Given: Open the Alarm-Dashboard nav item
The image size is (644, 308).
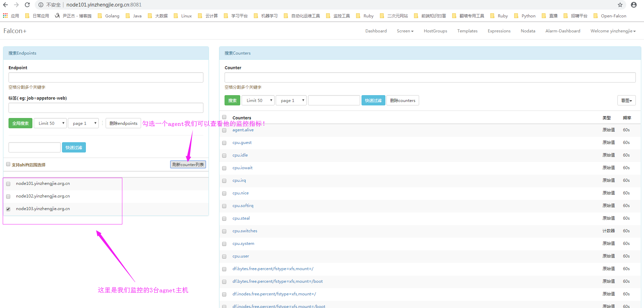Looking at the screenshot, I should pos(563,31).
